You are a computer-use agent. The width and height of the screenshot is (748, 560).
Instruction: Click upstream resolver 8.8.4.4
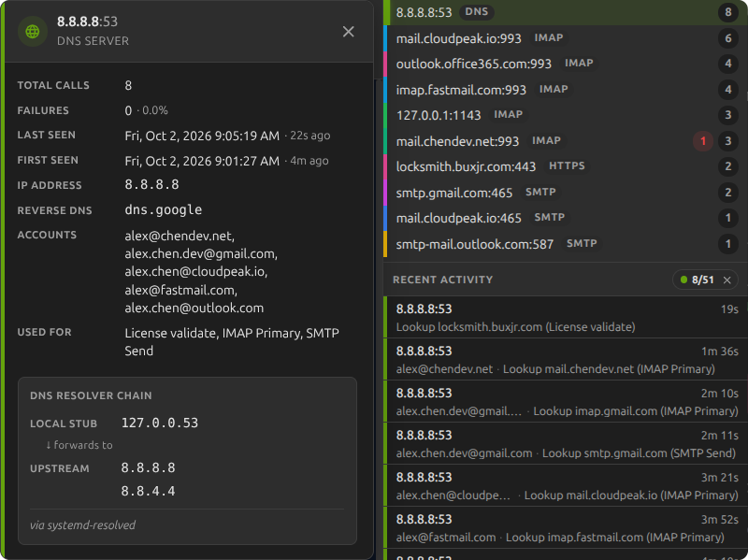pos(149,492)
